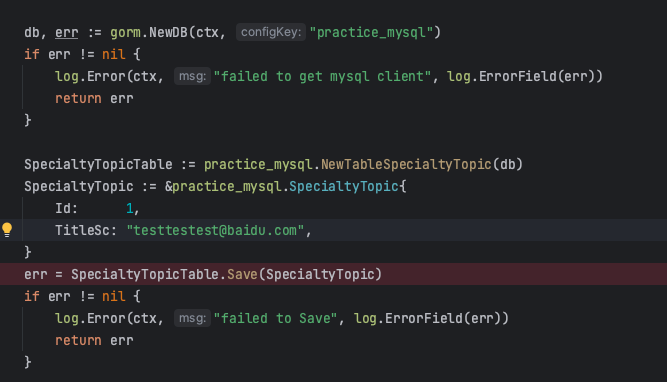The image size is (667, 382).
Task: Click the Save method call
Action: (x=242, y=274)
